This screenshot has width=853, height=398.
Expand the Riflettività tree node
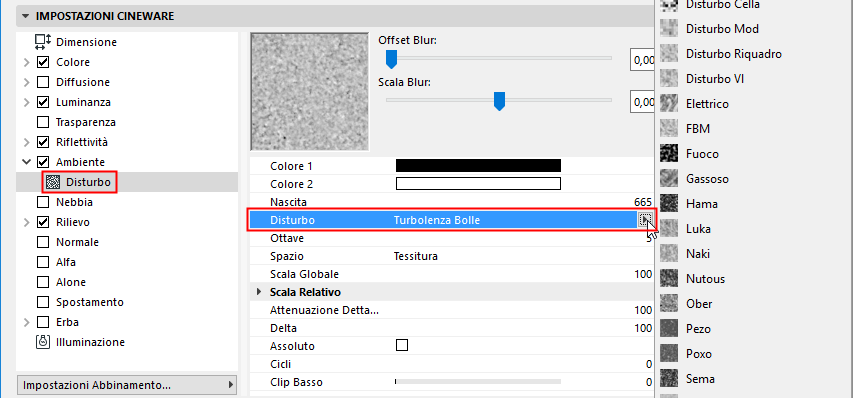[27, 142]
